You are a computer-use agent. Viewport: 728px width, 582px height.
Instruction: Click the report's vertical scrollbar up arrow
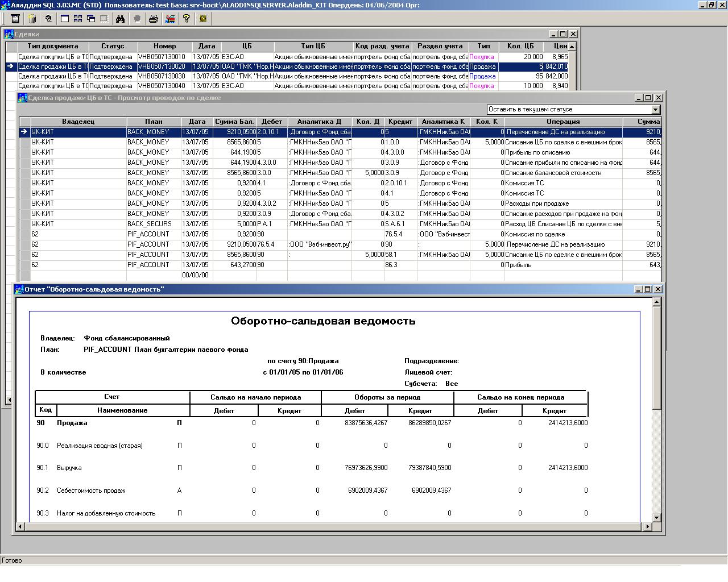pos(657,302)
